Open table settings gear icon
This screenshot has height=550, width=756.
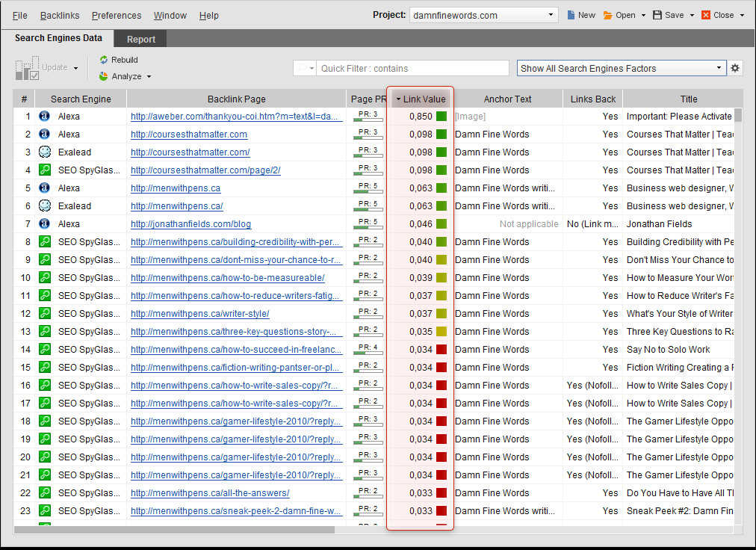coord(735,68)
